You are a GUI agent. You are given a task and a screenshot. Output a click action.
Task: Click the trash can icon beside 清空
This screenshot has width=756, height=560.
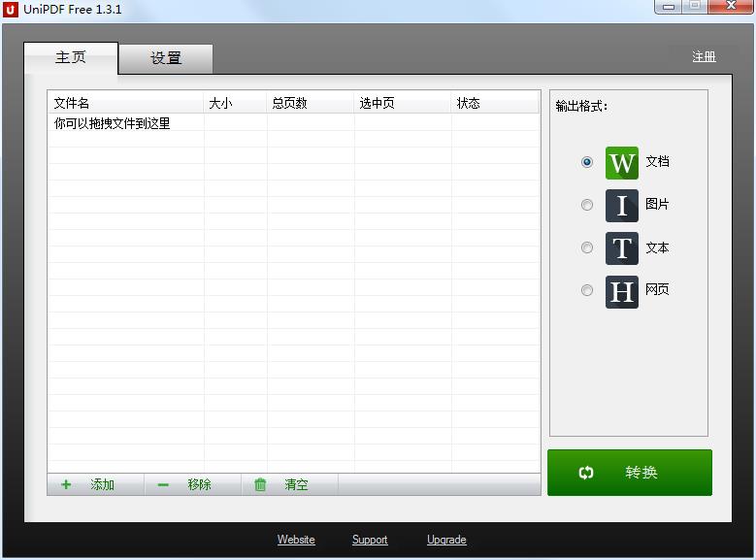[260, 484]
